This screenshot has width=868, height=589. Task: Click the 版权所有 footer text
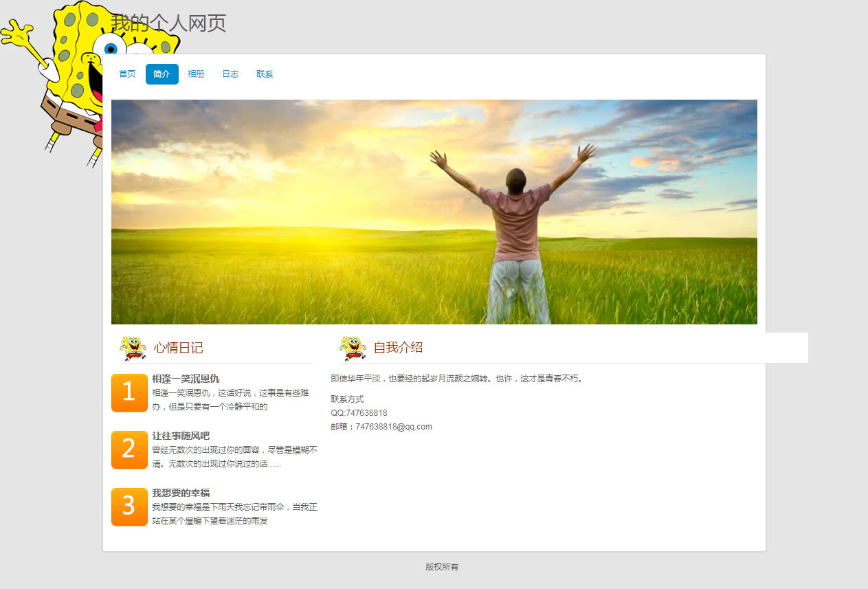pos(441,567)
